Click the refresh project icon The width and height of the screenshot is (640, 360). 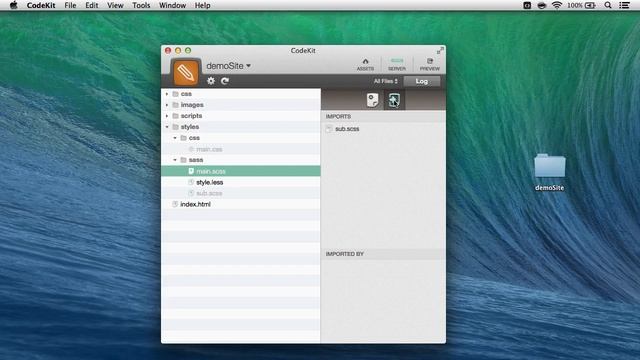(x=225, y=81)
